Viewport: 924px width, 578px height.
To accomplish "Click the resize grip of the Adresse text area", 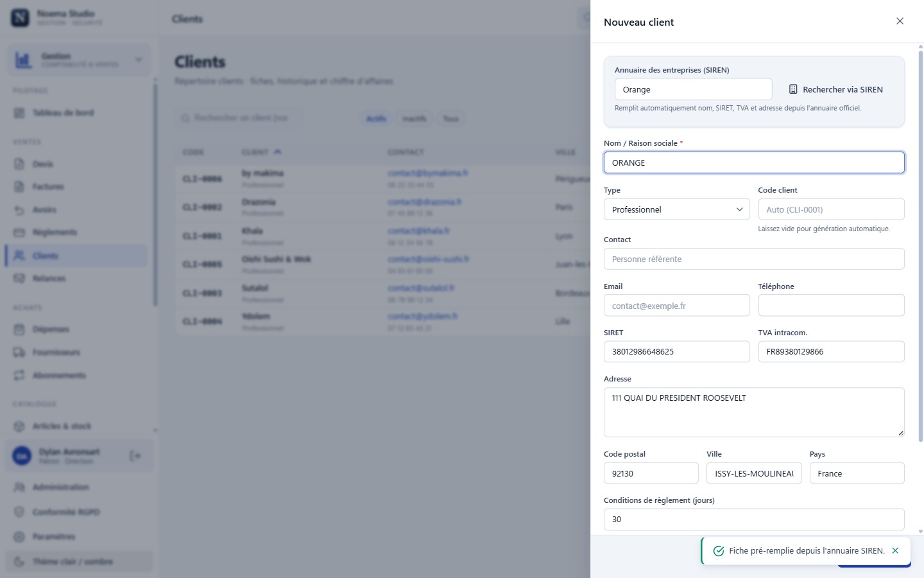I will point(900,433).
